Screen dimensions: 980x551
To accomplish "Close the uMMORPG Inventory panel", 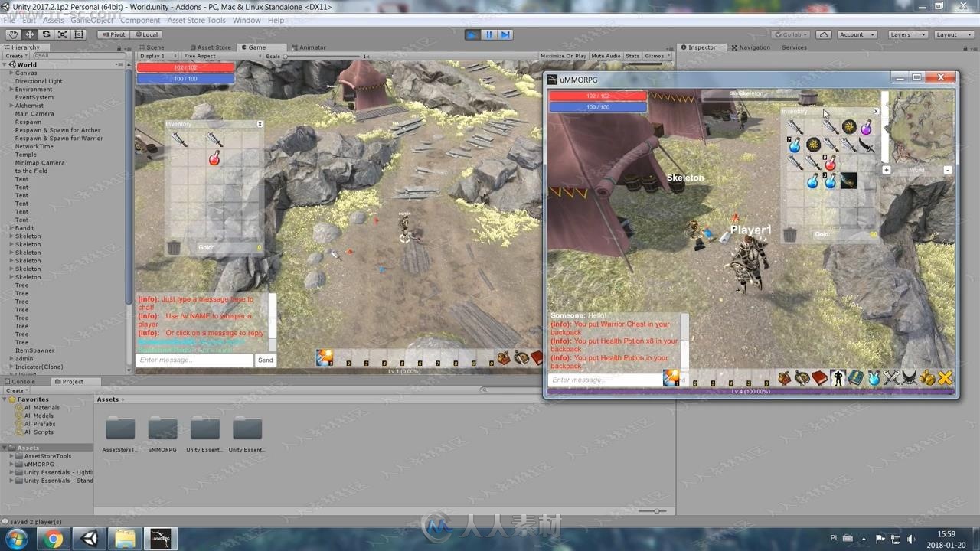I will (876, 112).
